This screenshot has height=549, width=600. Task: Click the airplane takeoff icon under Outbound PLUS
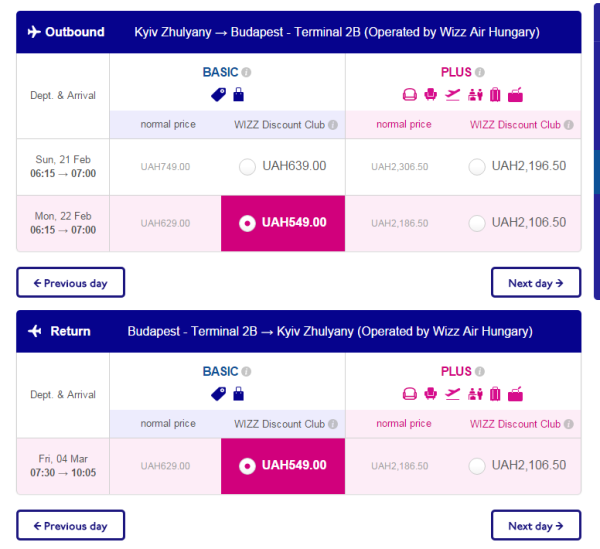pyautogui.click(x=453, y=95)
